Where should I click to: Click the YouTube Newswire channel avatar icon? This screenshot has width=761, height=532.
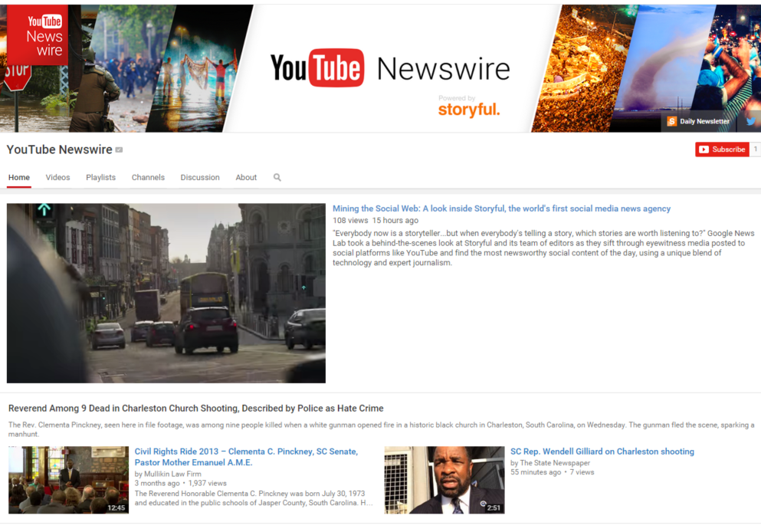click(38, 35)
